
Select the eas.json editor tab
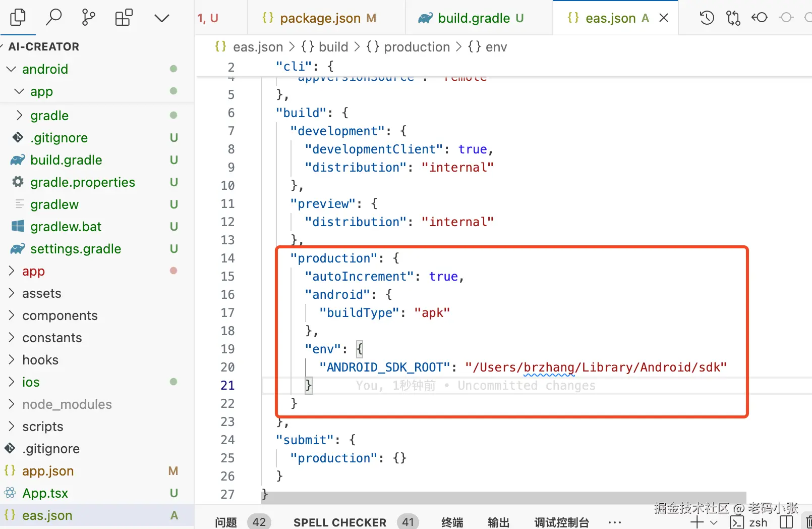pyautogui.click(x=615, y=18)
